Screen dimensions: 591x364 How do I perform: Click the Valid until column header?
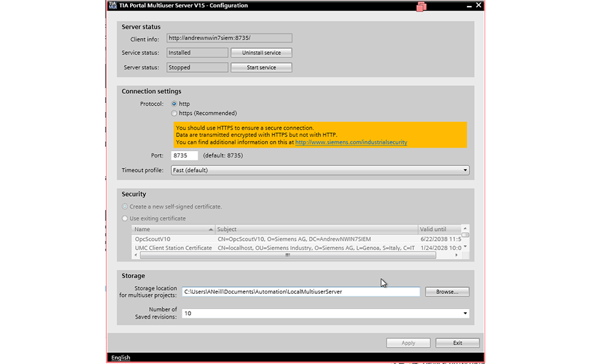click(439, 230)
